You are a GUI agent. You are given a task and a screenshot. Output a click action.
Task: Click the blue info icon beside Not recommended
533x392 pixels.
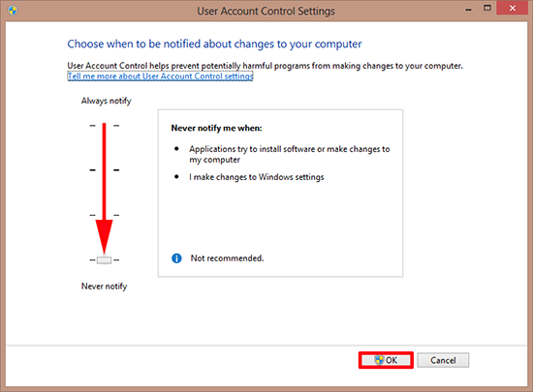pos(176,258)
